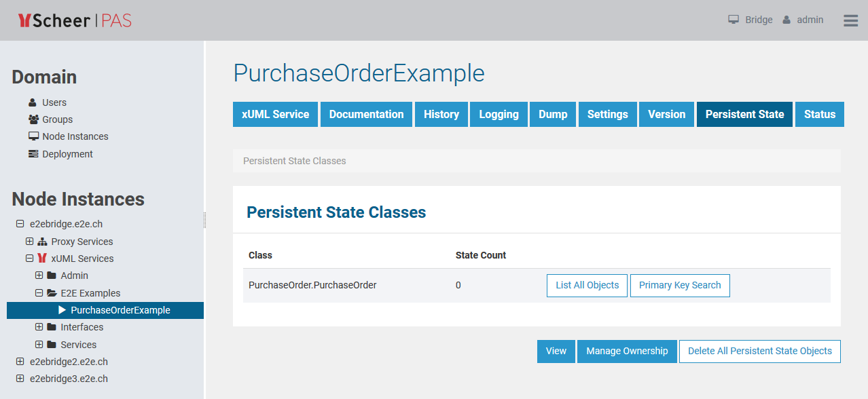Select the Groups icon under Domain
The height and width of the screenshot is (399, 868).
(33, 119)
